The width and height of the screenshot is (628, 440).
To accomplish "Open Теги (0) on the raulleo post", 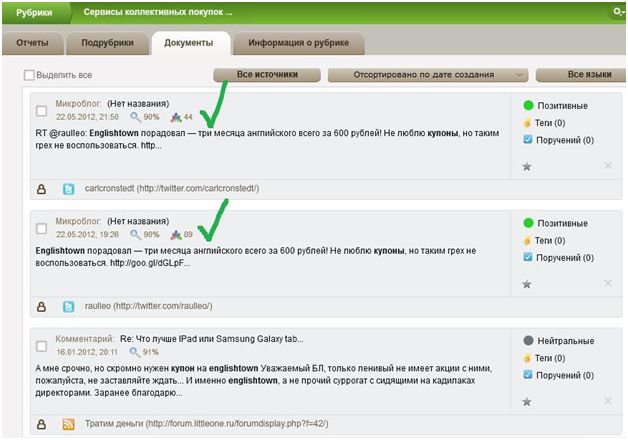I will pos(550,241).
